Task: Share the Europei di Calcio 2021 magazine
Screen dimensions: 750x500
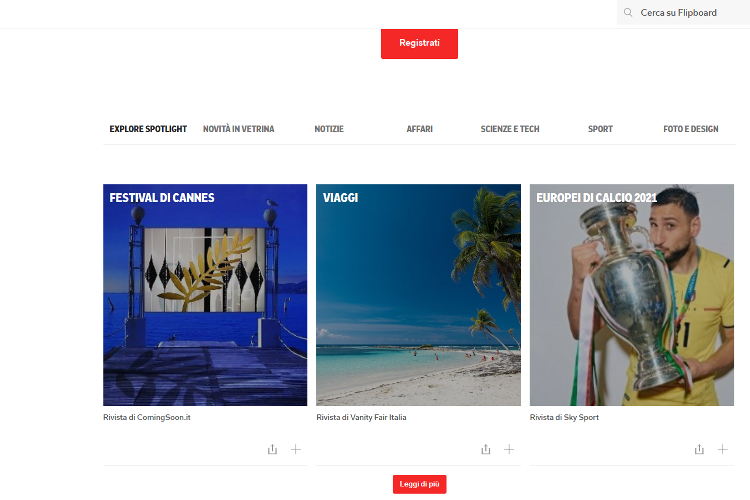Action: click(x=699, y=449)
